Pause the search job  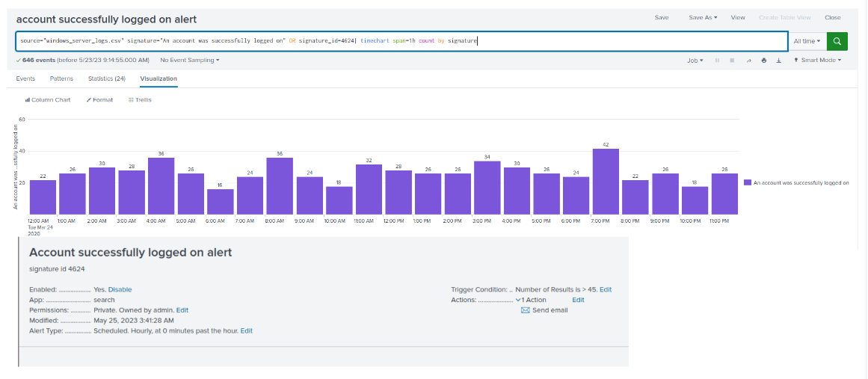point(718,61)
